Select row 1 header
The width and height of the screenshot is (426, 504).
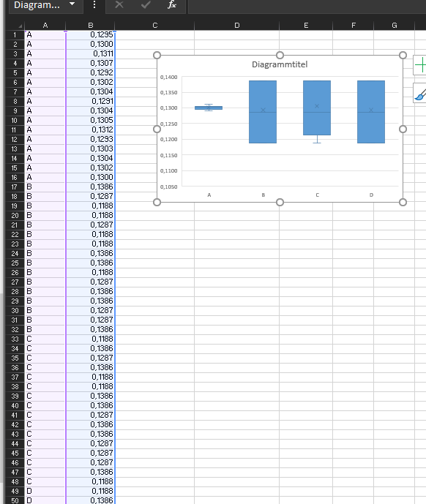15,34
